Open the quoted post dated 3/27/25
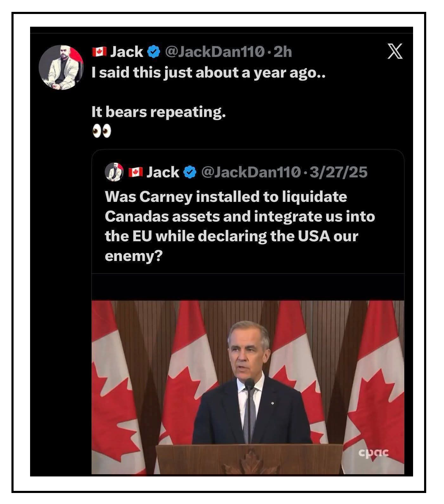 coord(339,172)
